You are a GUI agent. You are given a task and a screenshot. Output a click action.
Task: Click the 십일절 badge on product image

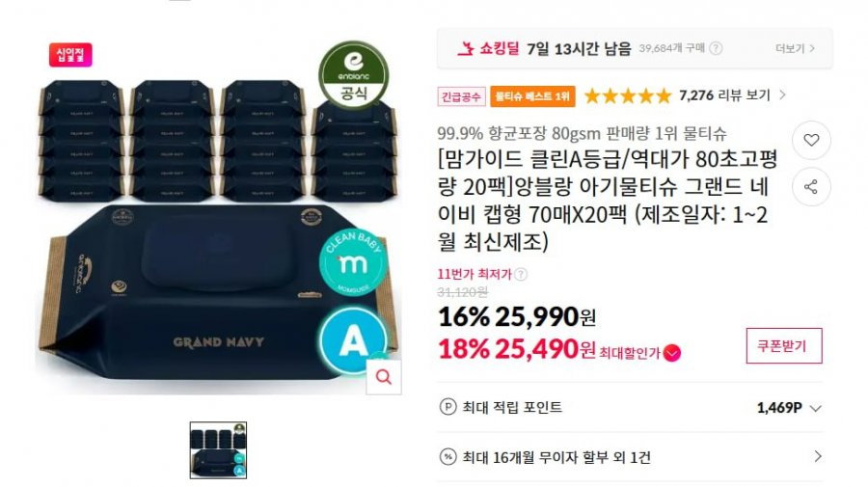pos(70,55)
